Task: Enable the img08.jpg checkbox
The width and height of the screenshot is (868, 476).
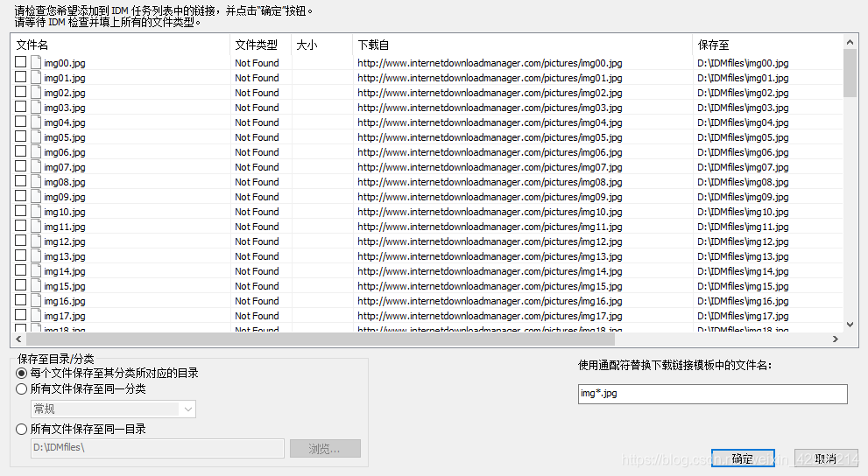Action: coord(20,181)
